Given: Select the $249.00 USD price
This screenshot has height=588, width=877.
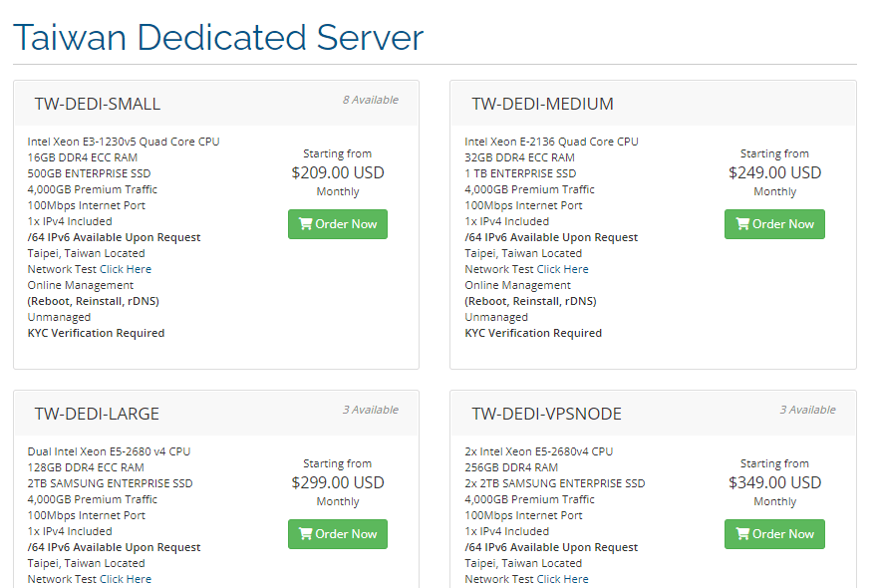Looking at the screenshot, I should click(774, 172).
